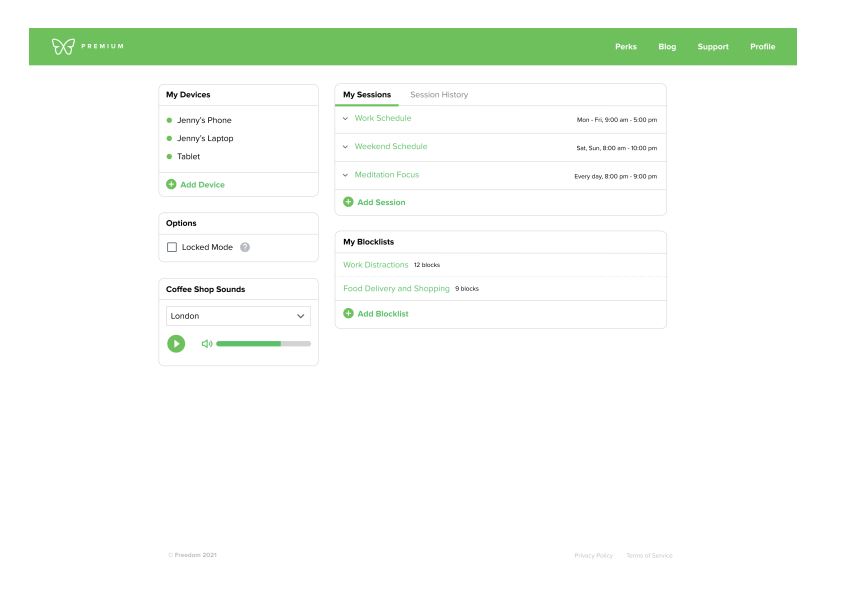Open the Locked Mode help question mark
Viewport: 843px width, 610px height.
point(245,247)
